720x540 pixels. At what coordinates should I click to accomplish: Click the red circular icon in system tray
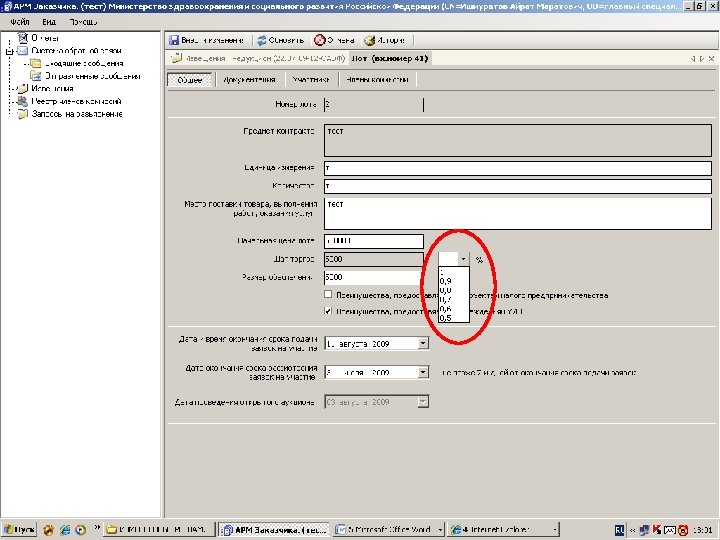[x=683, y=530]
